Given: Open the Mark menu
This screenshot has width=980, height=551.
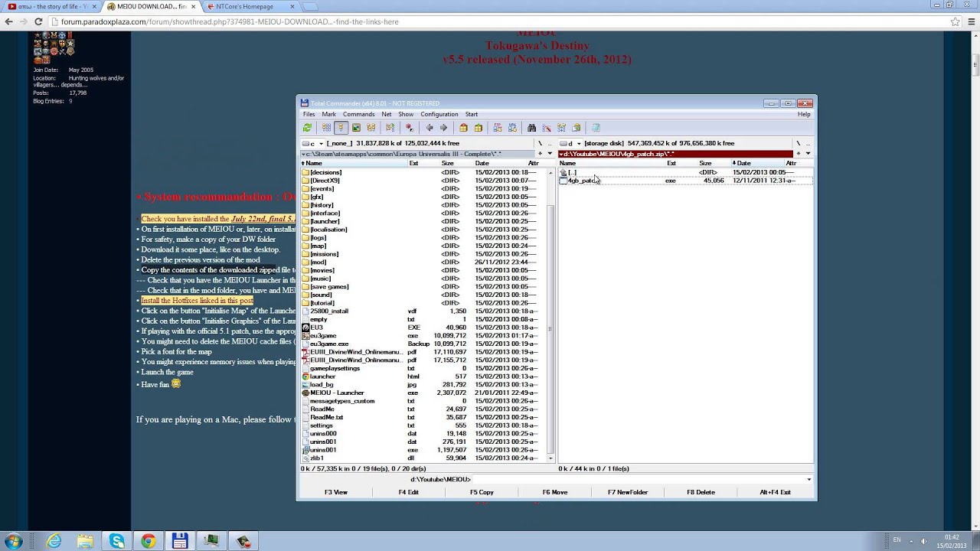Looking at the screenshot, I should pyautogui.click(x=328, y=114).
